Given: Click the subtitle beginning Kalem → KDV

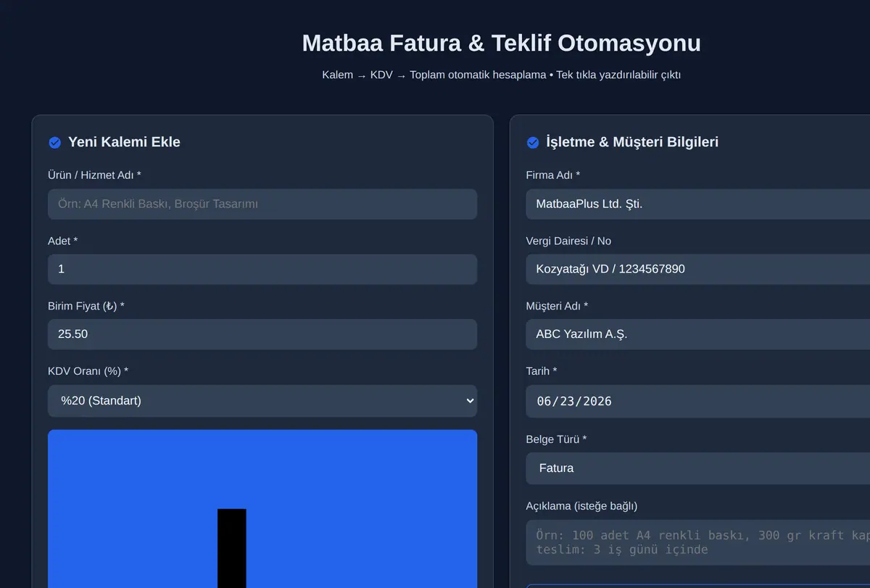Looking at the screenshot, I should click(x=501, y=75).
